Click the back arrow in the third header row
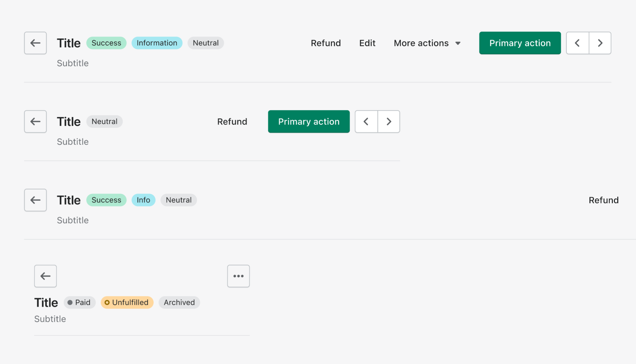Image resolution: width=636 pixels, height=364 pixels. coord(35,200)
